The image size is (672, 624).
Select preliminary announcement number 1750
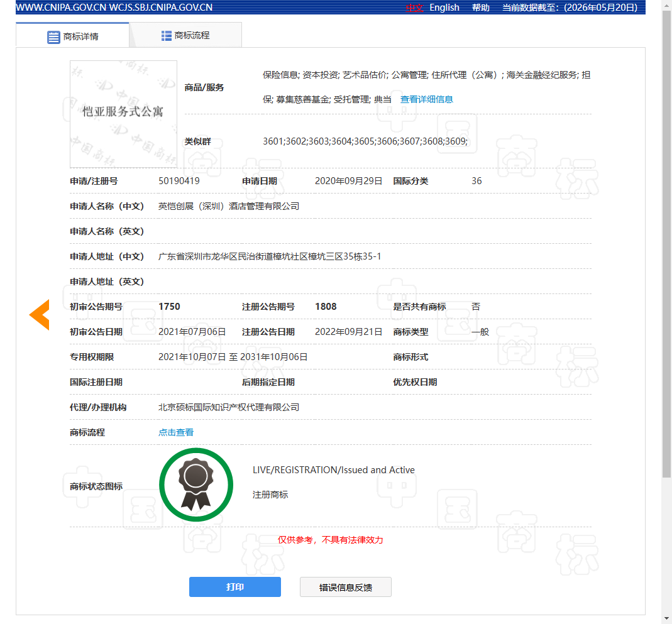169,307
